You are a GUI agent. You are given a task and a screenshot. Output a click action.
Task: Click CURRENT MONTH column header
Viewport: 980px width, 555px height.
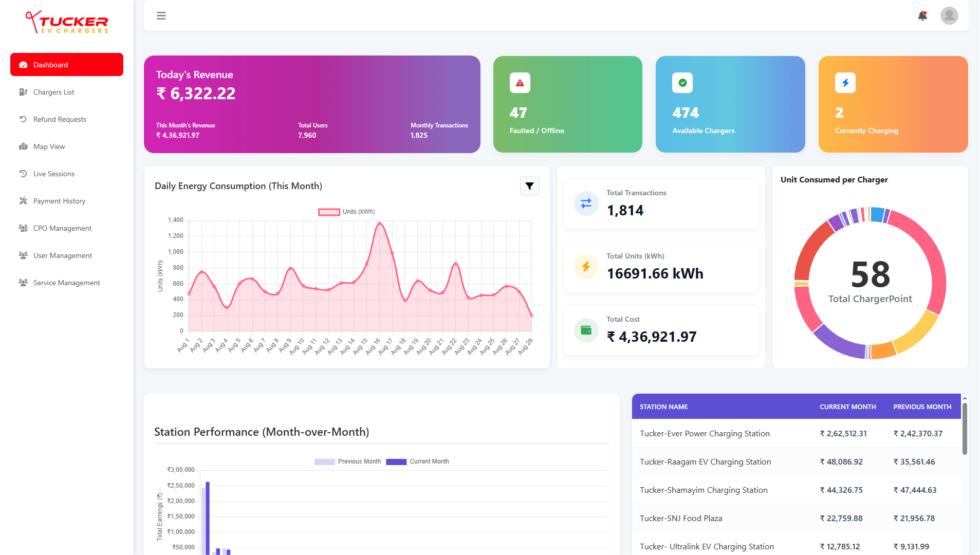click(847, 406)
